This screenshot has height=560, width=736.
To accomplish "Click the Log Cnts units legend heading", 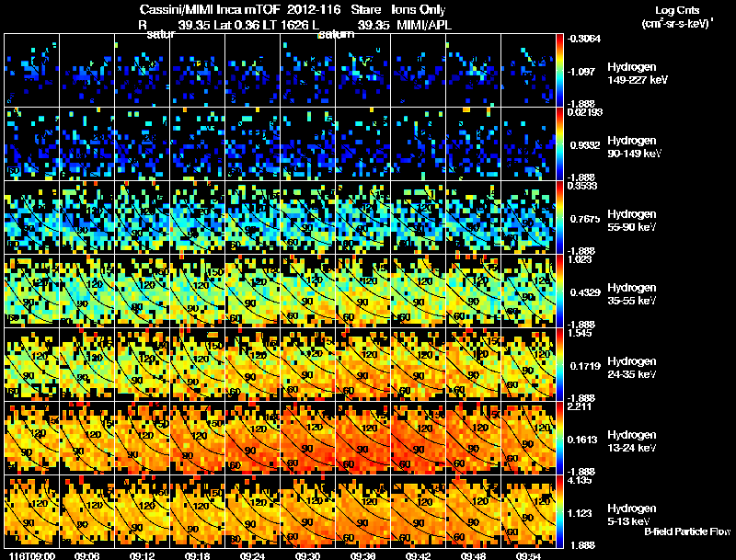I will click(677, 10).
